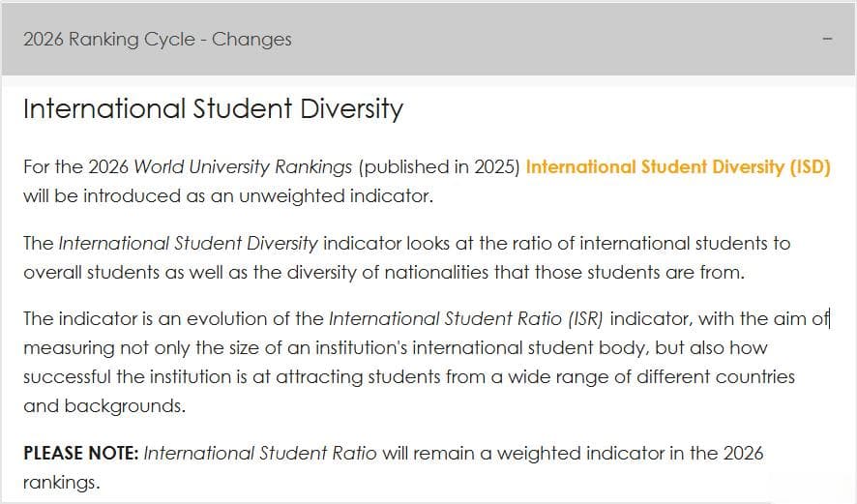
Task: Click the italic 'International Student Ratio (ISR)' text
Action: tap(466, 318)
